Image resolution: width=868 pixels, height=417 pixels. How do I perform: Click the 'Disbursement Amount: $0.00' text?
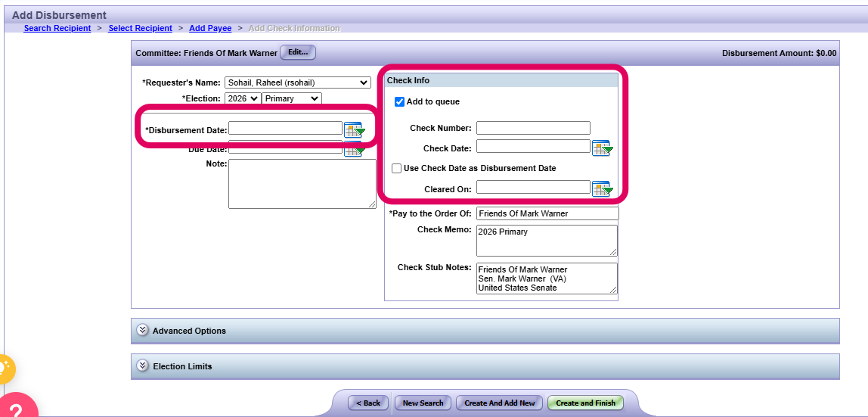[780, 54]
